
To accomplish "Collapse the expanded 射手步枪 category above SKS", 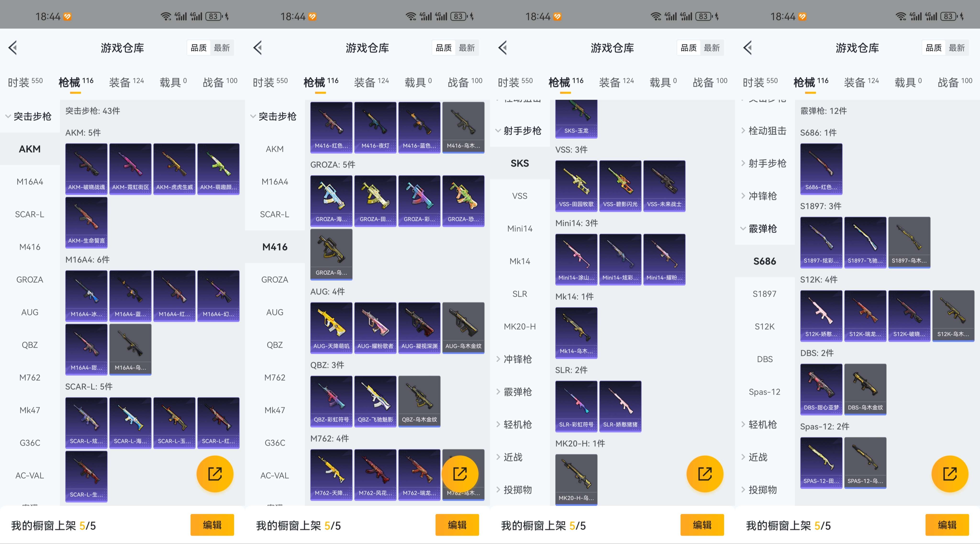I will 520,131.
